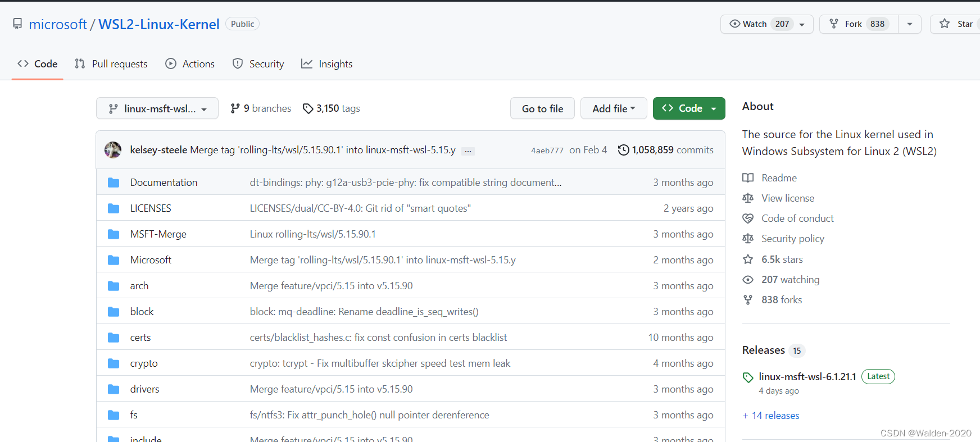
Task: Click the star icon beside 6.5k stars
Action: (x=748, y=259)
